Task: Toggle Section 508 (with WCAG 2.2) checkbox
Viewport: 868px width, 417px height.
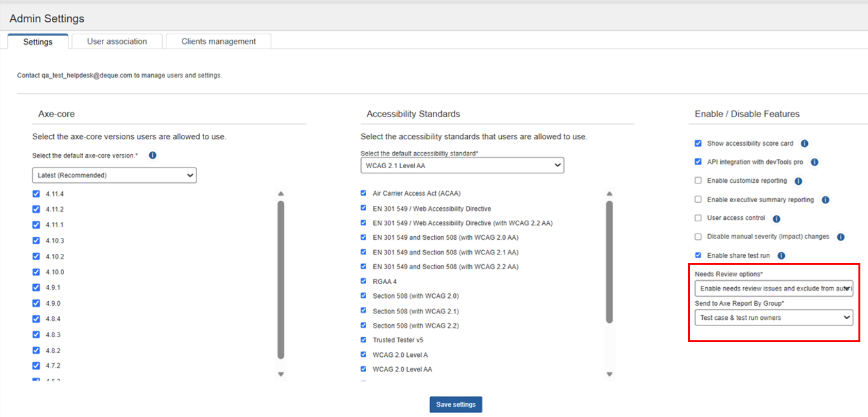Action: pyautogui.click(x=364, y=326)
